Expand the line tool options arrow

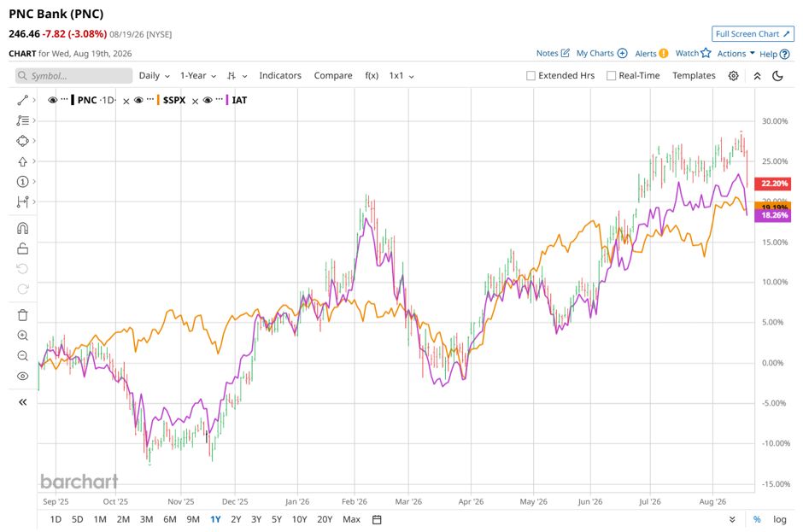point(34,101)
